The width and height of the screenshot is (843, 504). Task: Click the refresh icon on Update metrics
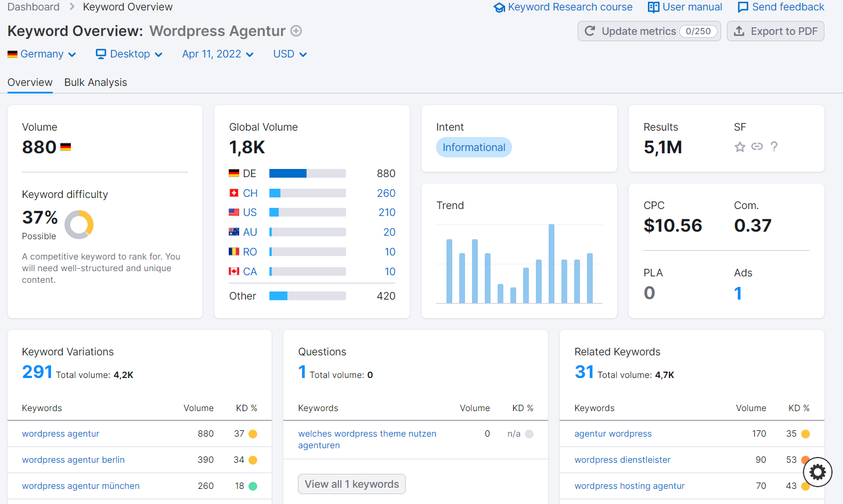coord(590,31)
